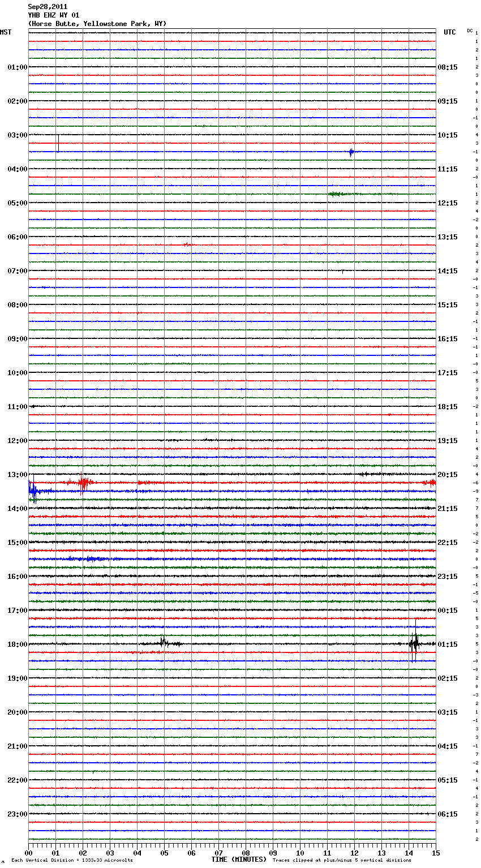Click the small red event near minute 06 on 06:15 trace
The width and height of the screenshot is (481, 868).
[x=187, y=245]
